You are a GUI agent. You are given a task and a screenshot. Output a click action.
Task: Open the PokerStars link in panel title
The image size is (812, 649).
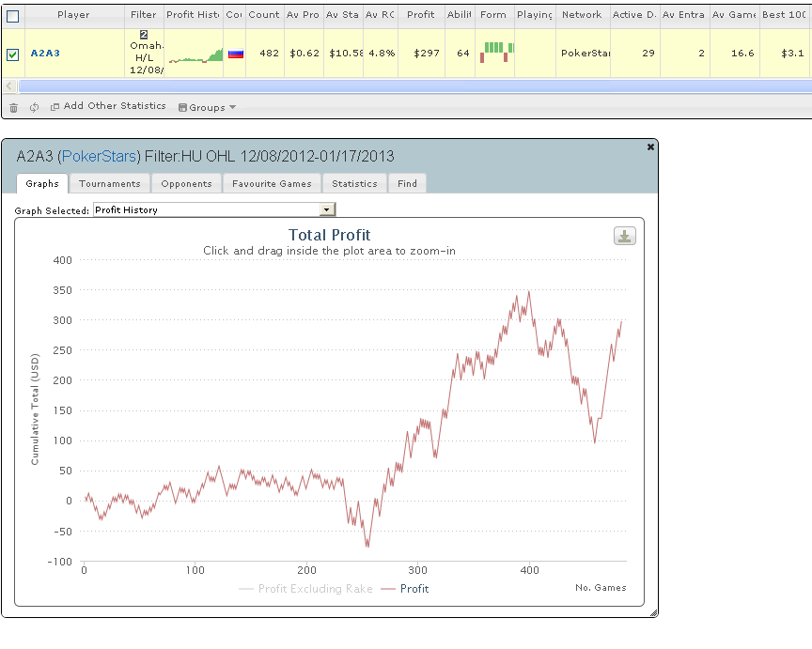[99, 156]
